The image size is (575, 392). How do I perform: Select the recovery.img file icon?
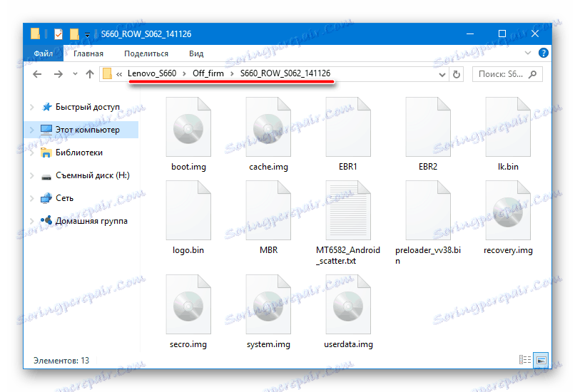[x=508, y=210]
